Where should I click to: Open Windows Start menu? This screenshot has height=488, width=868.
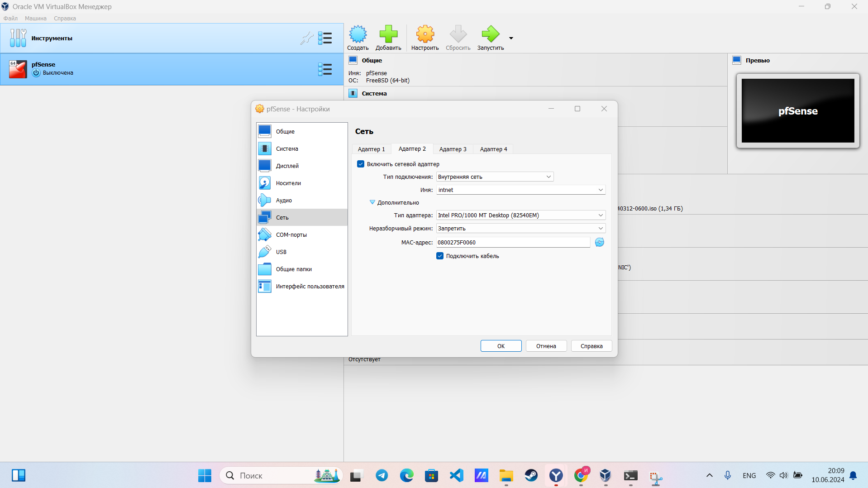[x=205, y=475]
